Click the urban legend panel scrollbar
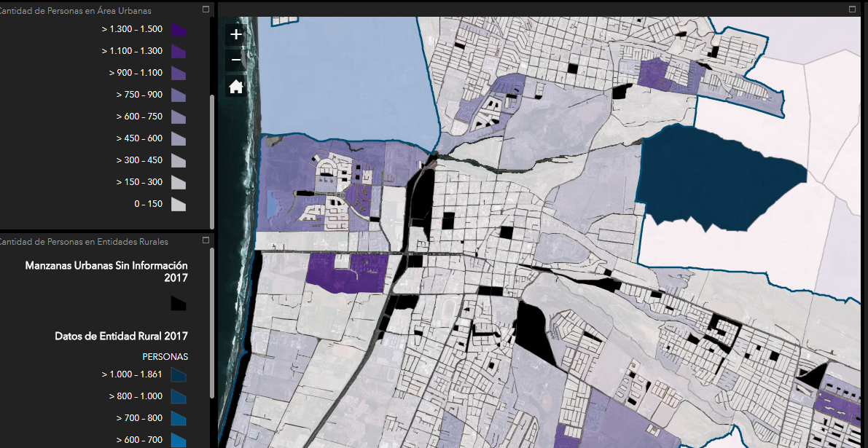 (212, 160)
